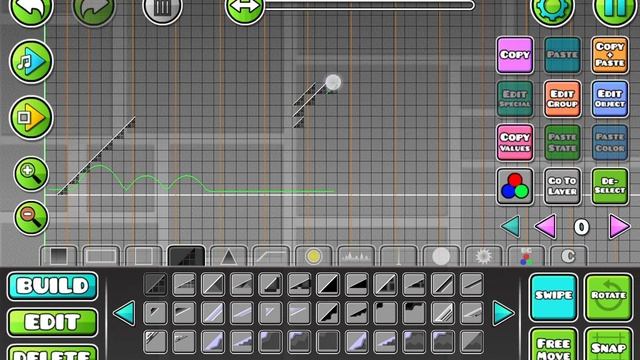The width and height of the screenshot is (640, 360).
Task: Click the playtest level button
Action: click(31, 118)
